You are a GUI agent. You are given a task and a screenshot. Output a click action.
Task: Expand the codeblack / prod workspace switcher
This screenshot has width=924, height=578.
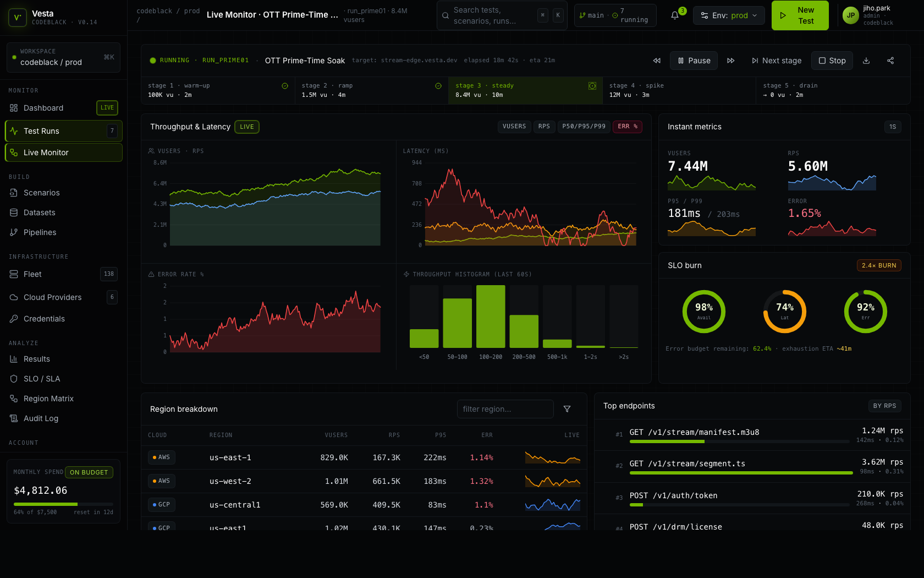click(x=63, y=57)
